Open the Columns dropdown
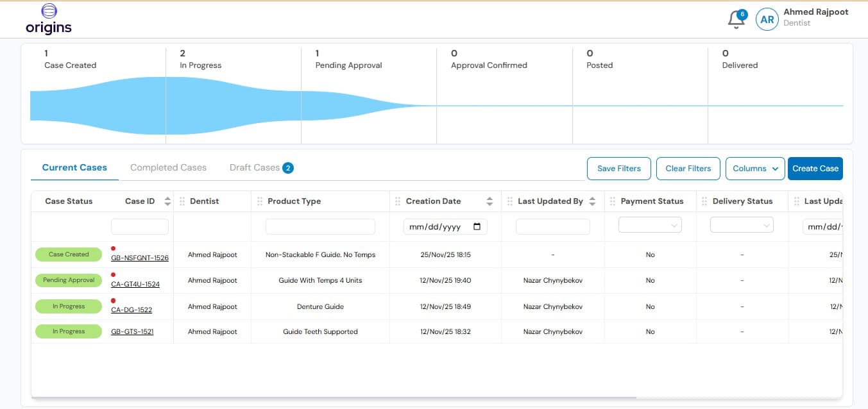The width and height of the screenshot is (868, 409). 755,169
